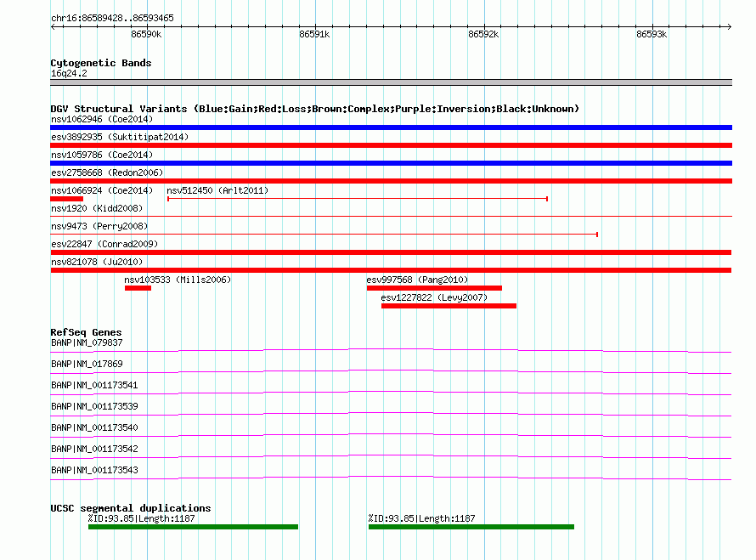Click the blue gain bar under nsv1062946
756x560 pixels.
pyautogui.click(x=391, y=127)
